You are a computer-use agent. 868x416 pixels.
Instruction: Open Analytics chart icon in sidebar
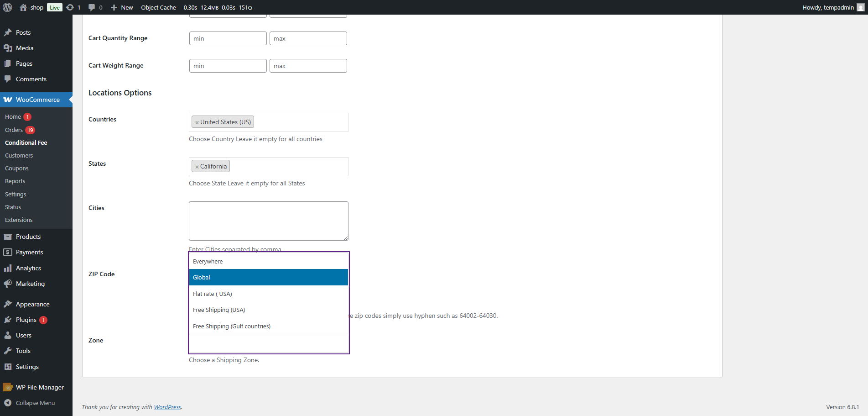[8, 268]
